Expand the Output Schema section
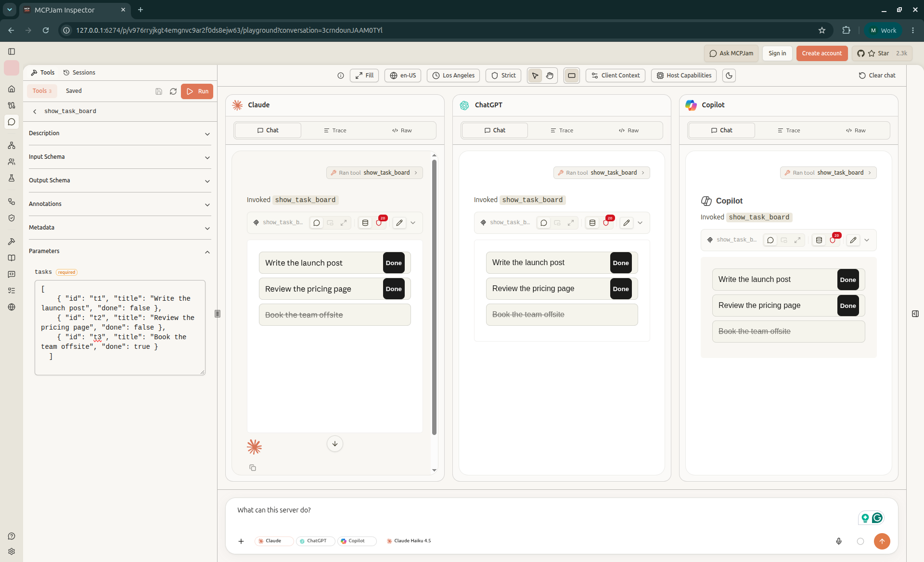 (119, 181)
